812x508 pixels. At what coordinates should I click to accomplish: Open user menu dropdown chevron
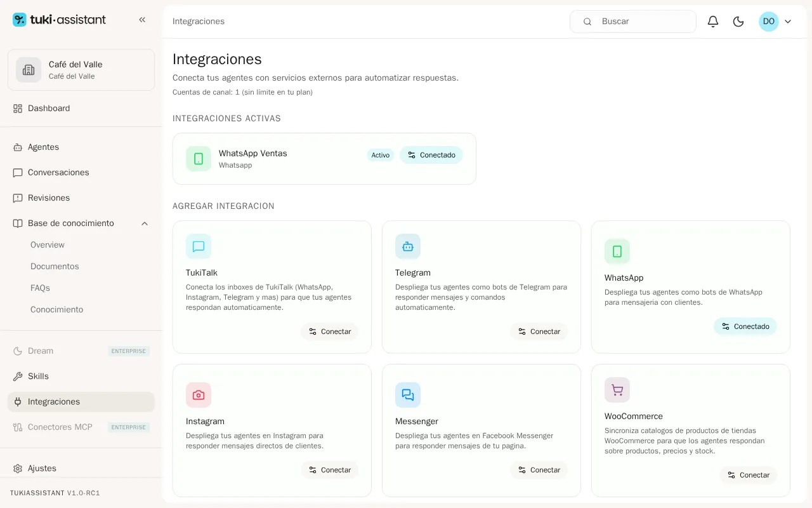coord(788,22)
